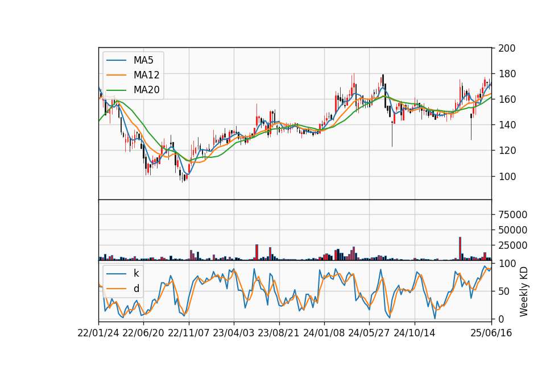Click the 25/06/16 date label
546x392 pixels.
pos(491,333)
